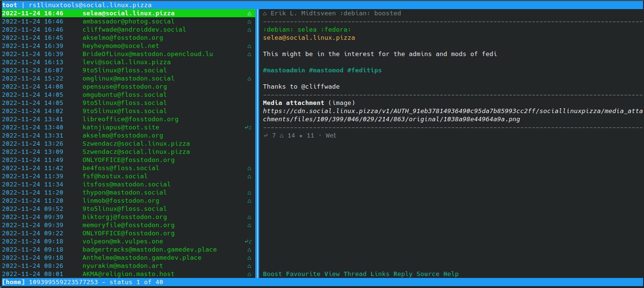
Task: Click boost icon on badgertracks@mastodon.gamedev.place row
Action: click(249, 250)
